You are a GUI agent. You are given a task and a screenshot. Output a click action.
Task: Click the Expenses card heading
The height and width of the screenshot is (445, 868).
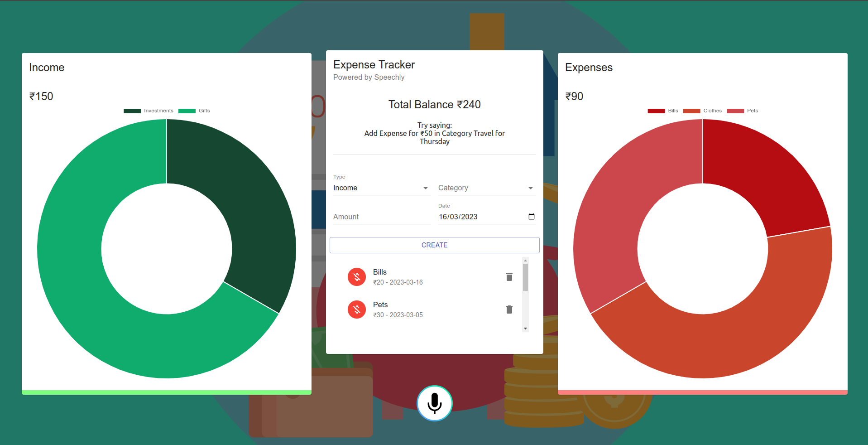pos(589,68)
